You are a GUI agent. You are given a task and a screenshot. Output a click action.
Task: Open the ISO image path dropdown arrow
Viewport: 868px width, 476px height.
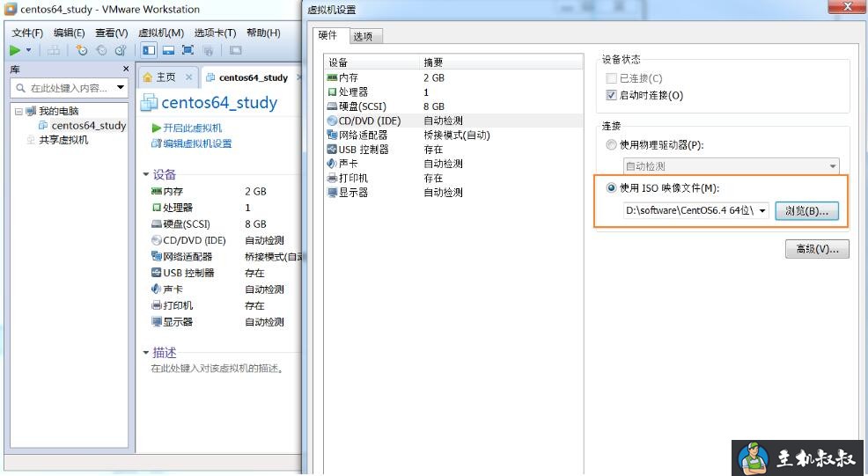(x=762, y=211)
